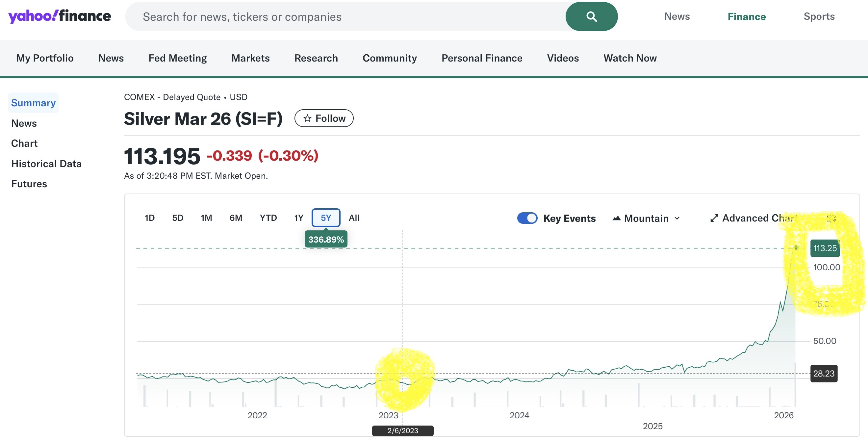The width and height of the screenshot is (868, 443).
Task: Click My Portfolio in navigation bar
Action: (45, 58)
